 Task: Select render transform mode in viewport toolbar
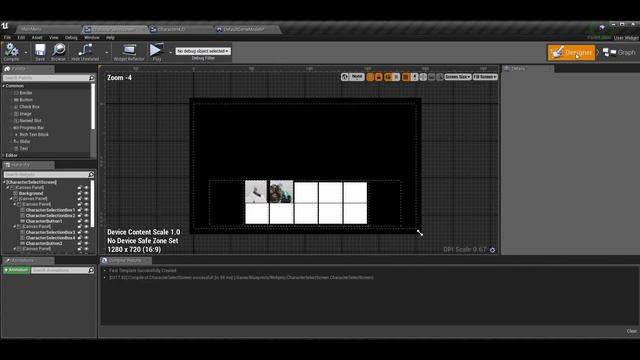(396, 77)
